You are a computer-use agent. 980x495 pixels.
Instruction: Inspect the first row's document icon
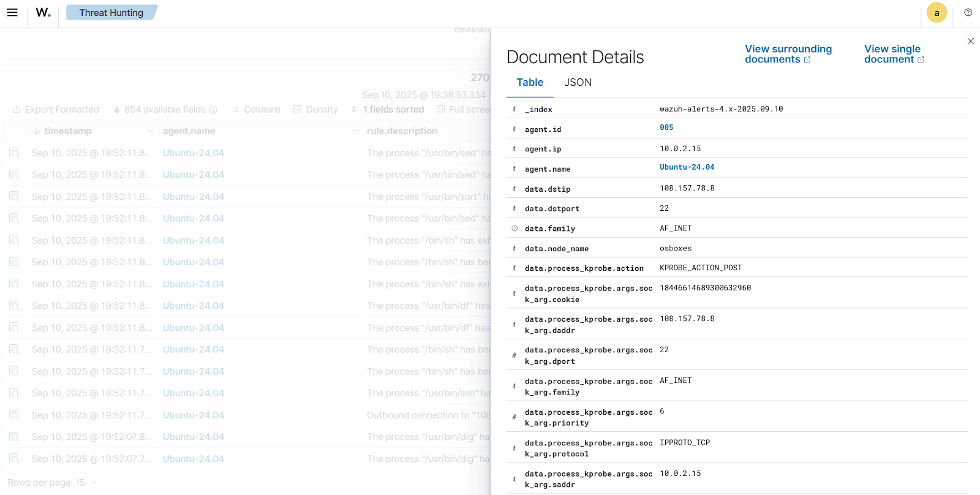14,153
